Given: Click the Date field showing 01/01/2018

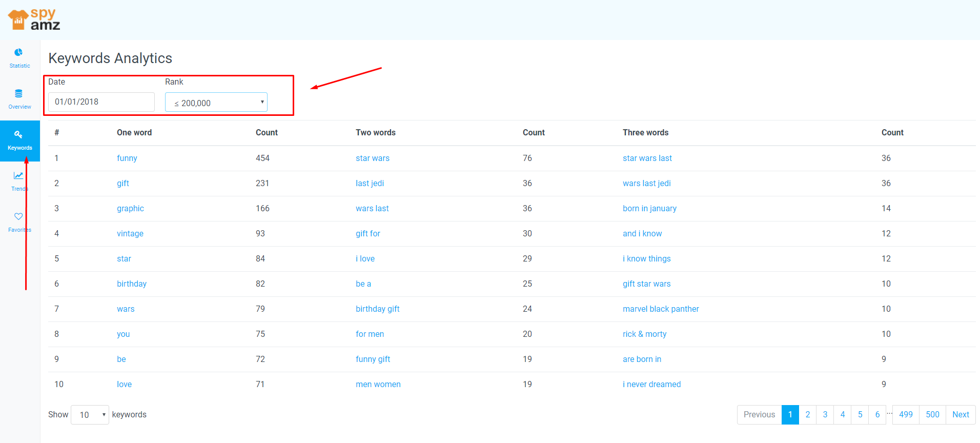Looking at the screenshot, I should (101, 102).
